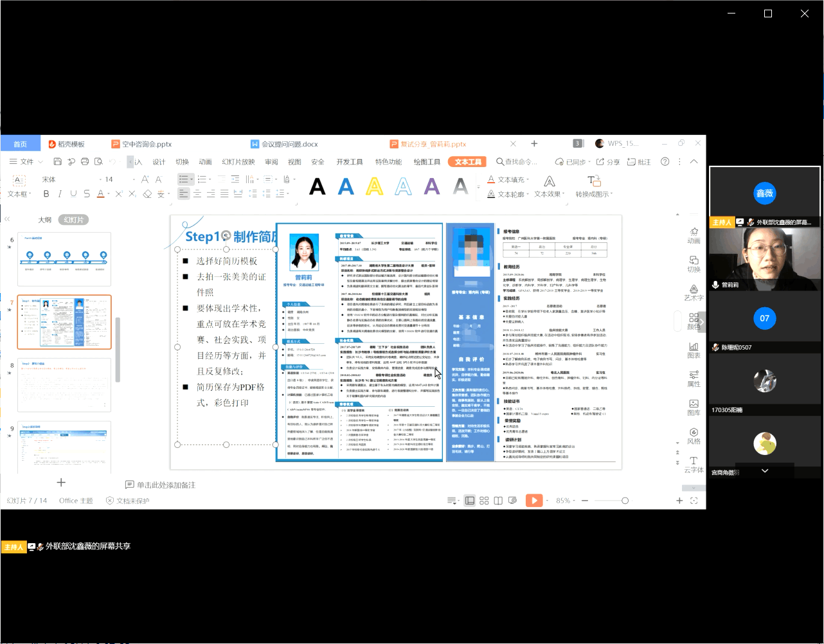Toggle italic text formatting

click(x=60, y=193)
